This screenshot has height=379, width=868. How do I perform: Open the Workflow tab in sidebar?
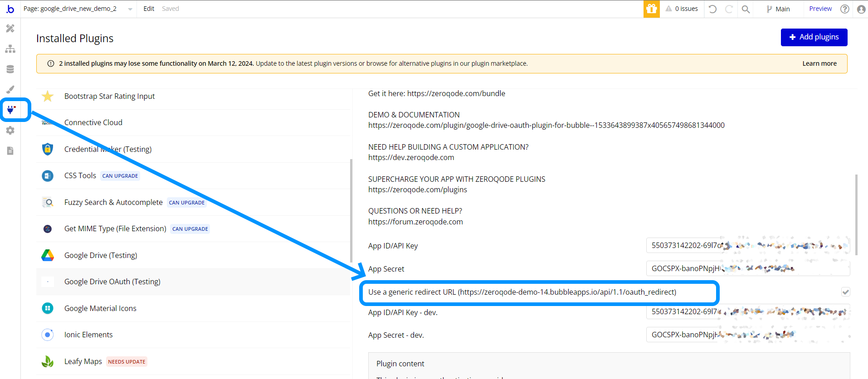pos(10,49)
